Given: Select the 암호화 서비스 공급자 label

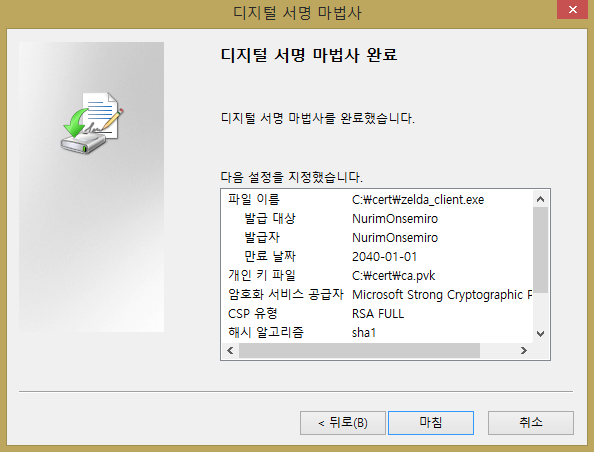Looking at the screenshot, I should click(286, 294).
